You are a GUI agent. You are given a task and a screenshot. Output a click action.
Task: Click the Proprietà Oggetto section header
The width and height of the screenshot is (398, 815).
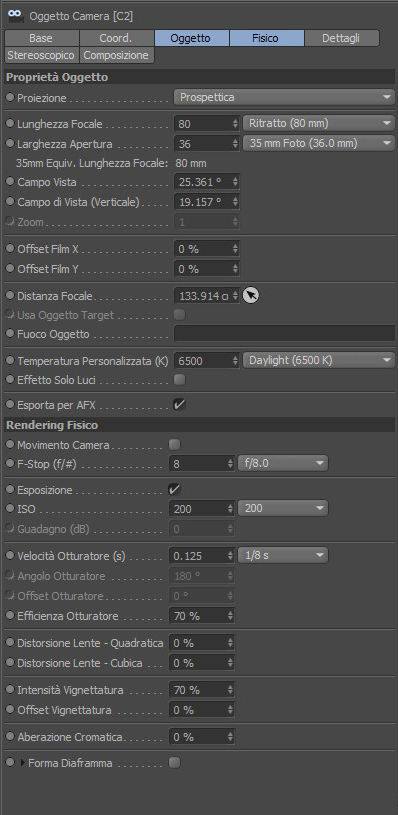(200, 77)
